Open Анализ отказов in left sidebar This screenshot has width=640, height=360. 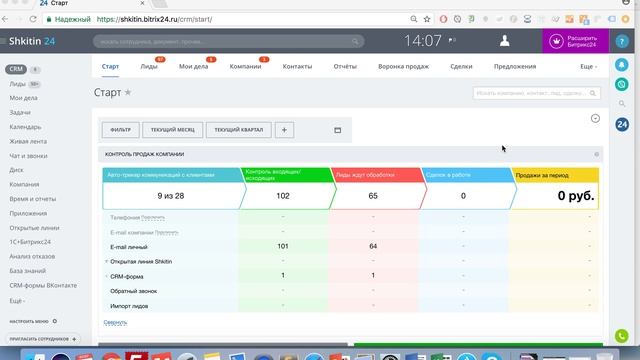(x=32, y=256)
